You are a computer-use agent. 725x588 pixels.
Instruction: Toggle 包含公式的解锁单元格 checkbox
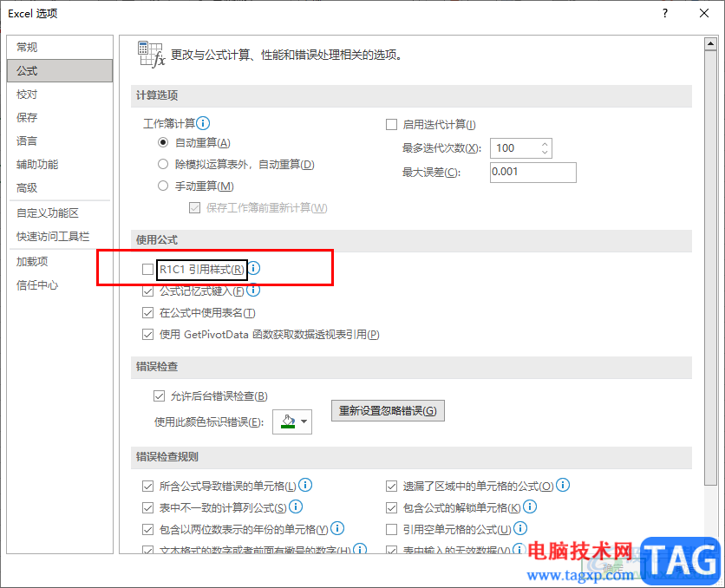point(392,508)
